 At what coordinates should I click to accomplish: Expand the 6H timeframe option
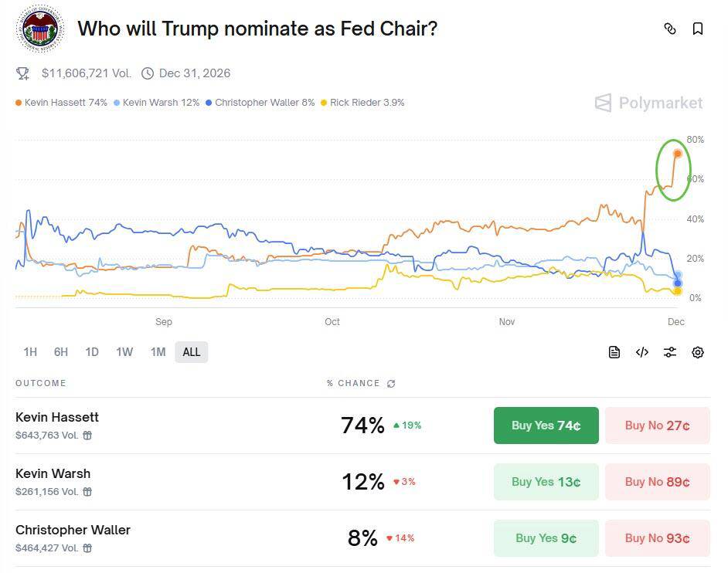coord(60,351)
